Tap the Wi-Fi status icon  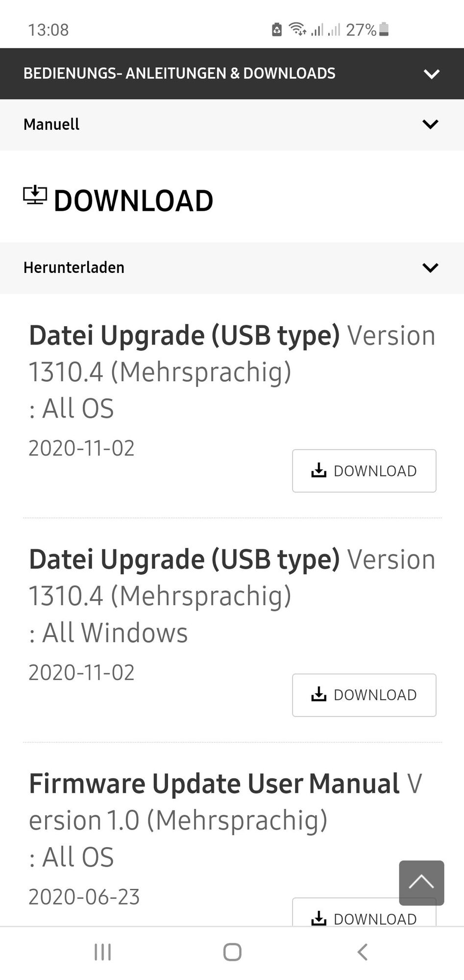(x=297, y=29)
